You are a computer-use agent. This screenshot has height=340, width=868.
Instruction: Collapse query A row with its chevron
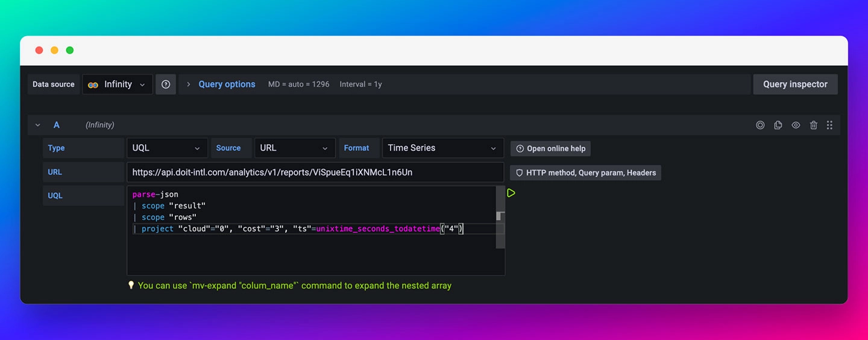(38, 125)
